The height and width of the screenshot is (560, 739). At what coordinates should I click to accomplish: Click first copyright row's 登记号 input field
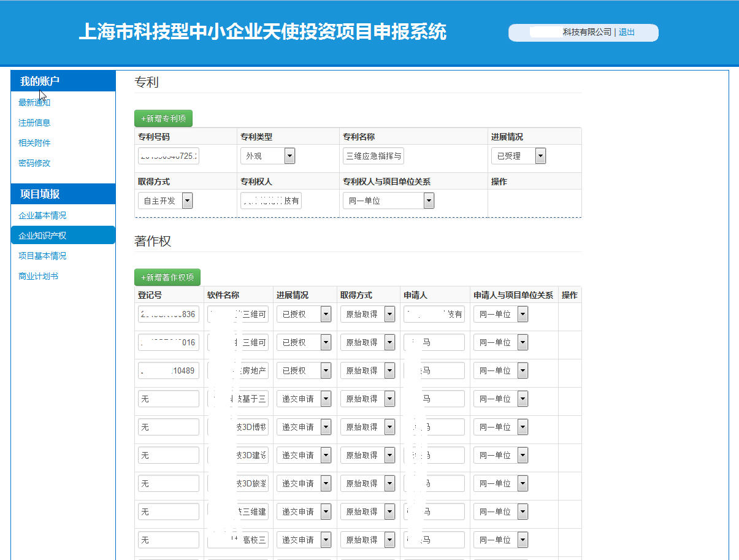click(x=169, y=315)
